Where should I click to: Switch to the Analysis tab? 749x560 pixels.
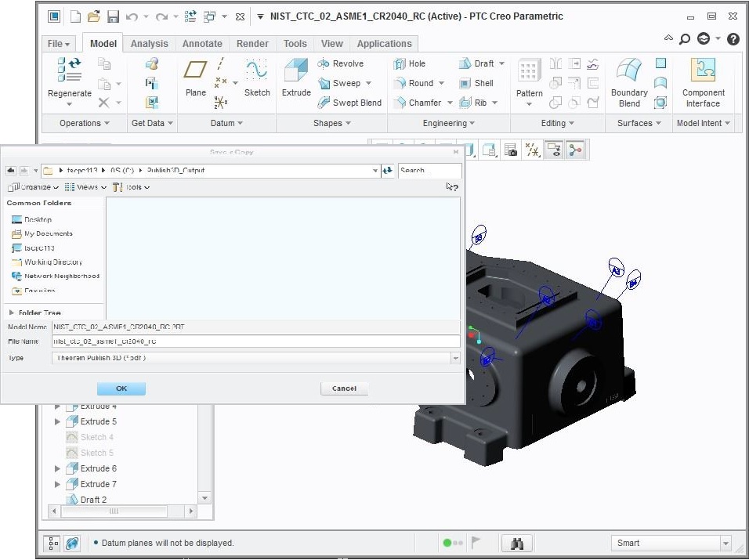pyautogui.click(x=149, y=43)
